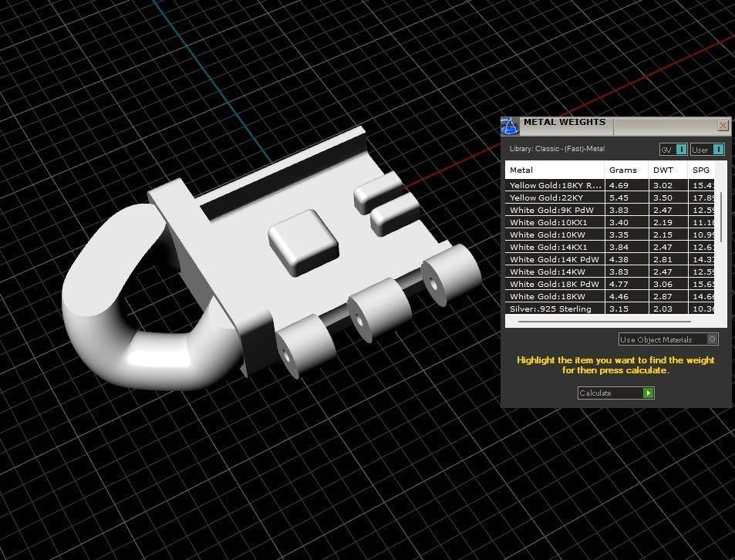Select the White Gold:10KW row
This screenshot has height=560, width=735.
[609, 234]
